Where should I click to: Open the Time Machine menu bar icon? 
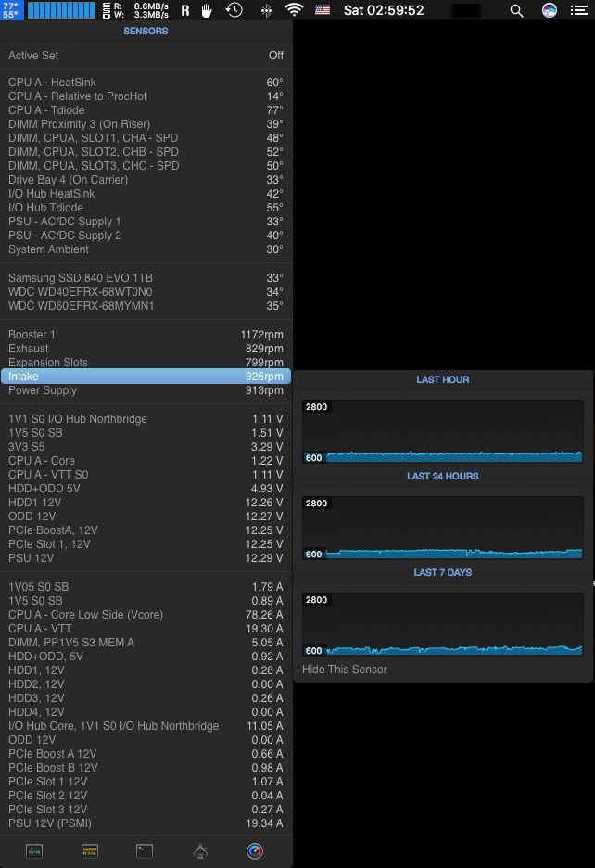point(234,10)
